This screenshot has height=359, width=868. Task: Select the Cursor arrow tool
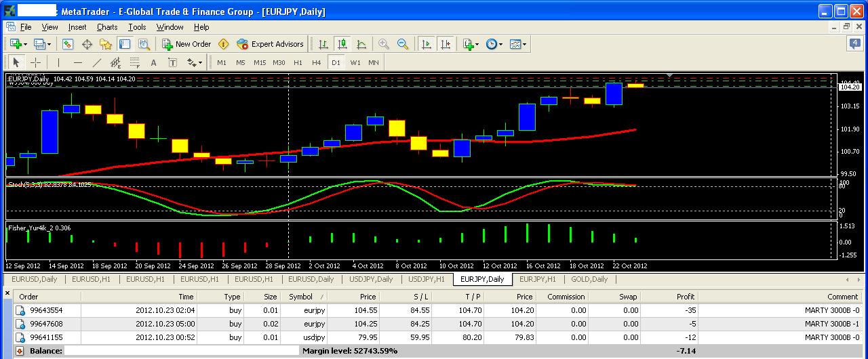click(x=17, y=62)
